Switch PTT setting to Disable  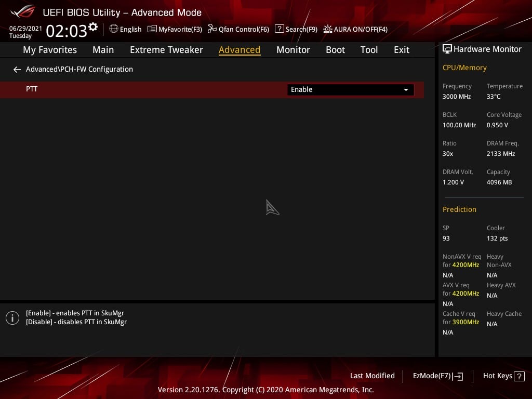[350, 89]
